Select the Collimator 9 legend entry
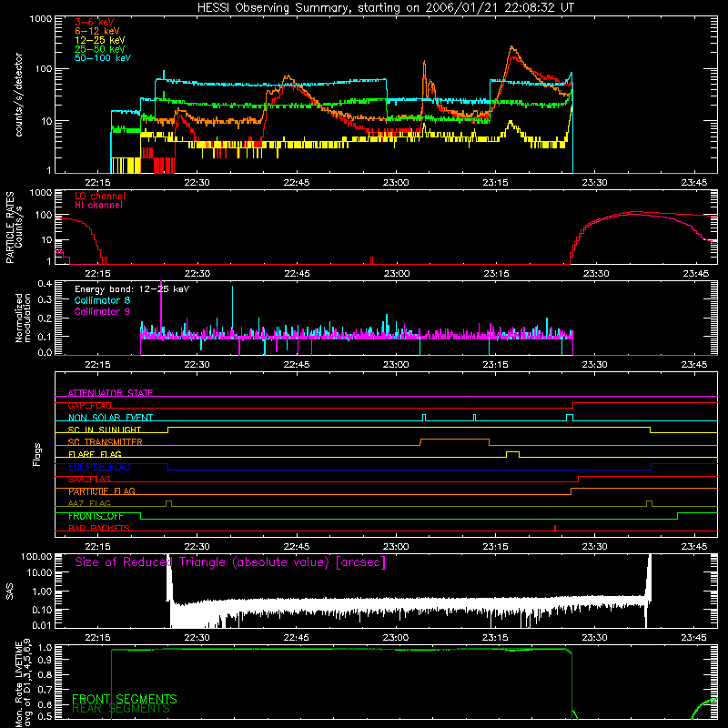728x728 pixels. 102,311
